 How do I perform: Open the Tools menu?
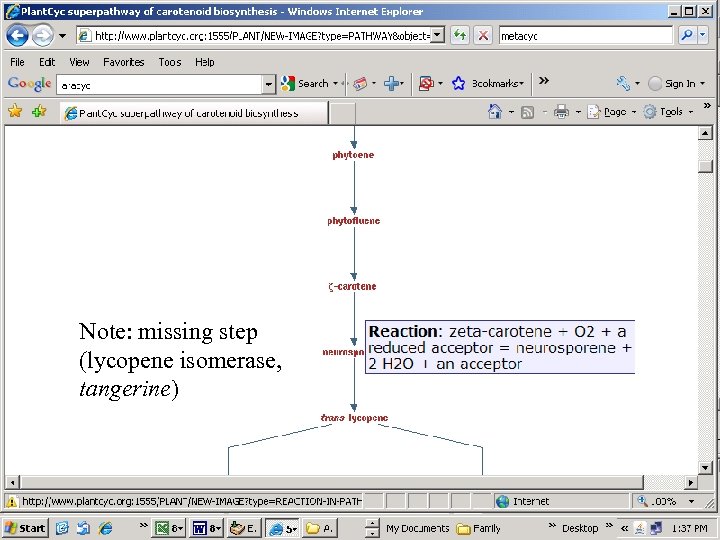click(170, 62)
